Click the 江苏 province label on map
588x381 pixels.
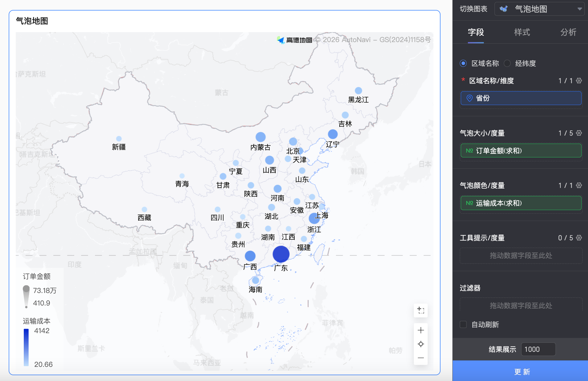312,205
